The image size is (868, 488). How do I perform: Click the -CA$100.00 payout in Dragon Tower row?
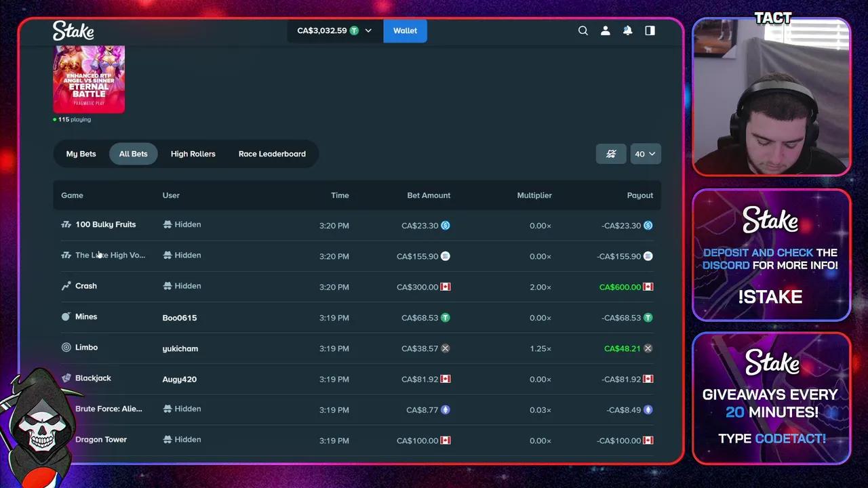coord(619,441)
